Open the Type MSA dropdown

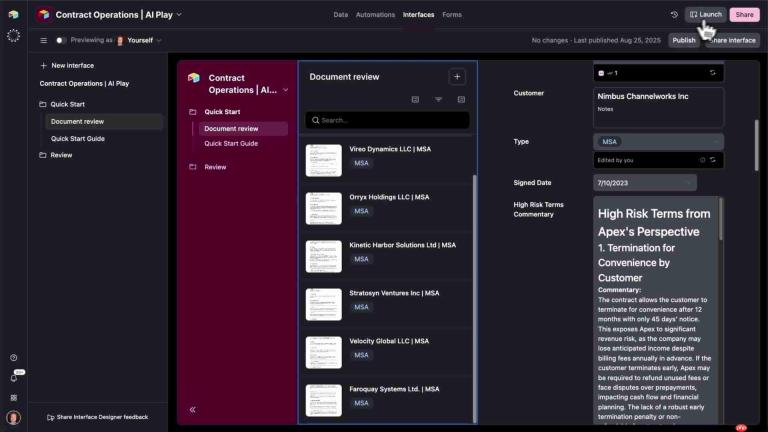(x=658, y=142)
